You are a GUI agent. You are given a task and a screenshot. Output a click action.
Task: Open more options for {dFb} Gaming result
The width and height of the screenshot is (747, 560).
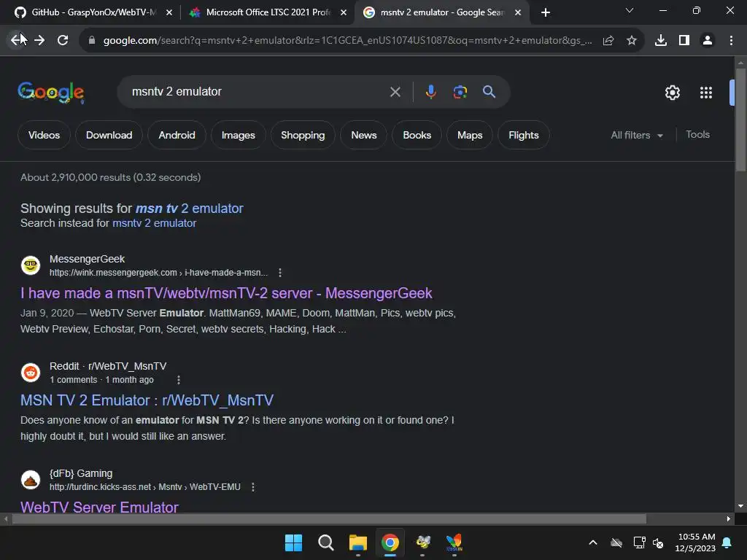[253, 486]
